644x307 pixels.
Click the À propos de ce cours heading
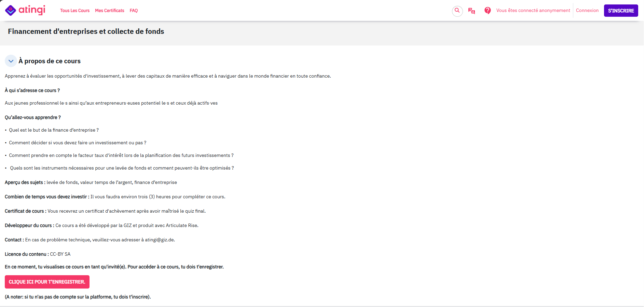point(50,61)
